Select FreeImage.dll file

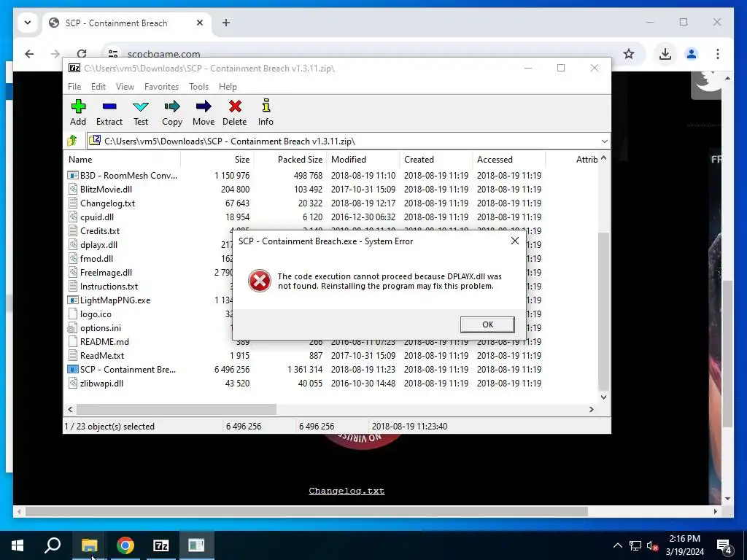pos(106,272)
